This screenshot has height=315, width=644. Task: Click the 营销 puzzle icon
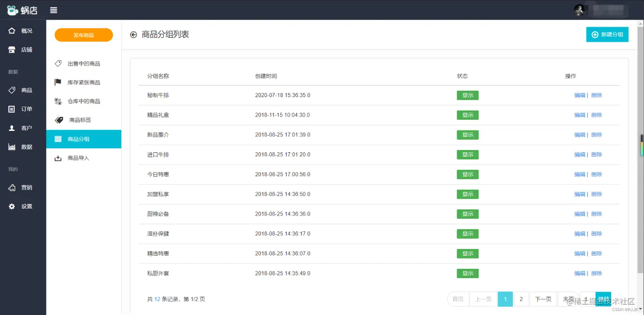tap(12, 188)
